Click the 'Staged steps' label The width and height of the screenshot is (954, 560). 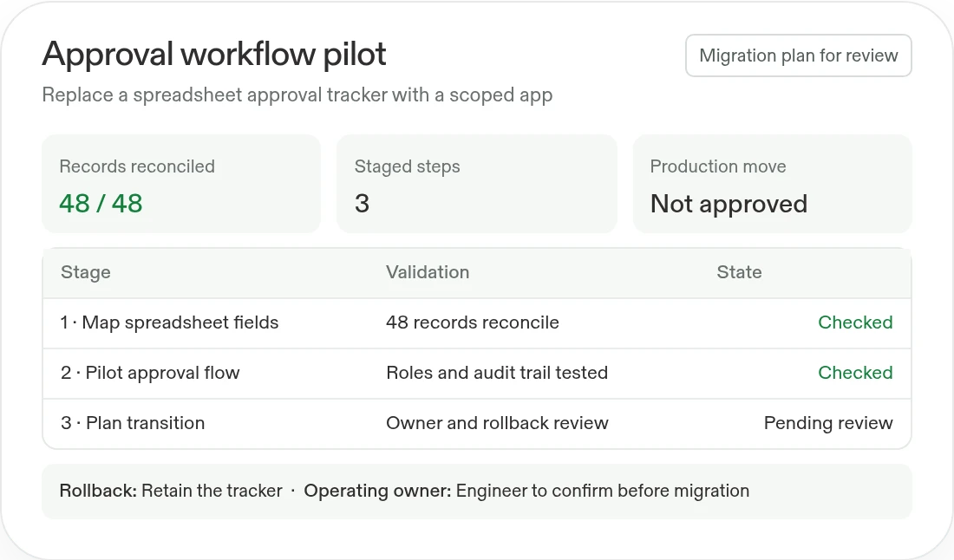pyautogui.click(x=407, y=166)
